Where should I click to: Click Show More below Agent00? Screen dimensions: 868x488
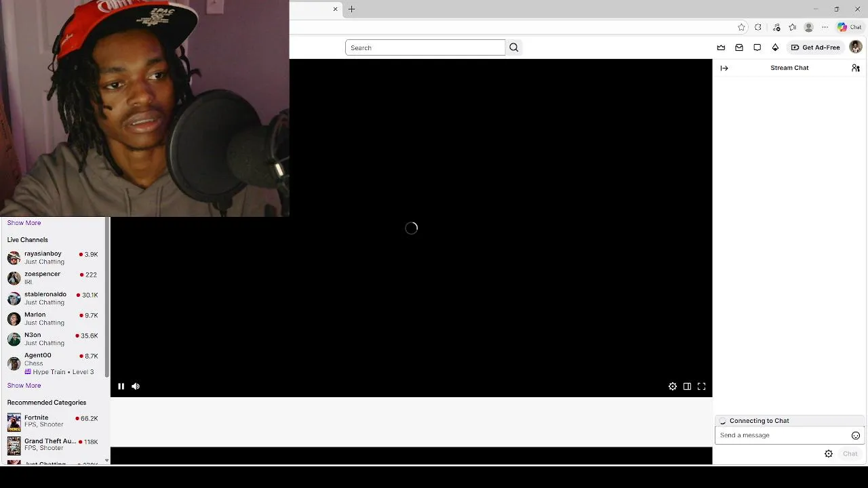24,386
